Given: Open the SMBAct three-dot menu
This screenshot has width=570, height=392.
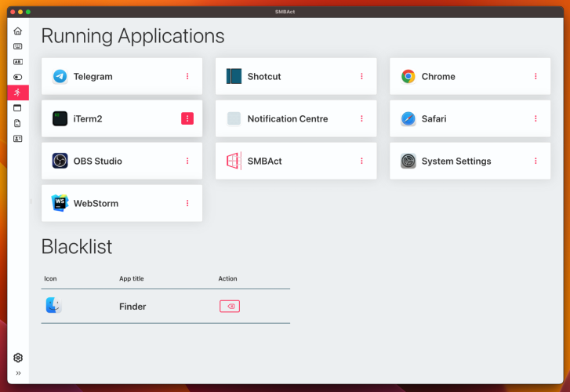Looking at the screenshot, I should click(x=361, y=161).
